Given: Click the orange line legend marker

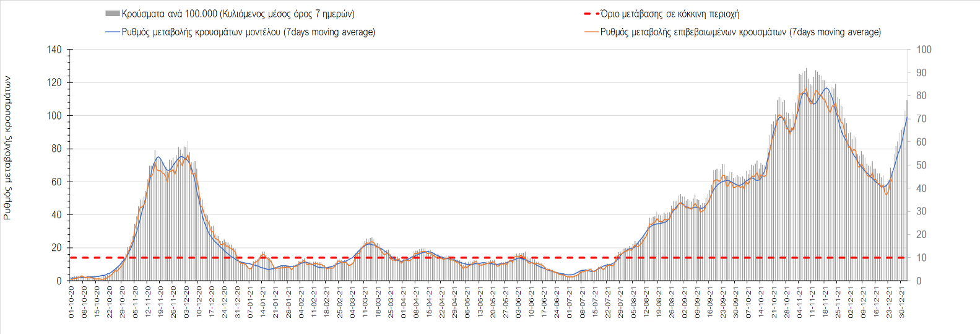Looking at the screenshot, I should pos(591,32).
